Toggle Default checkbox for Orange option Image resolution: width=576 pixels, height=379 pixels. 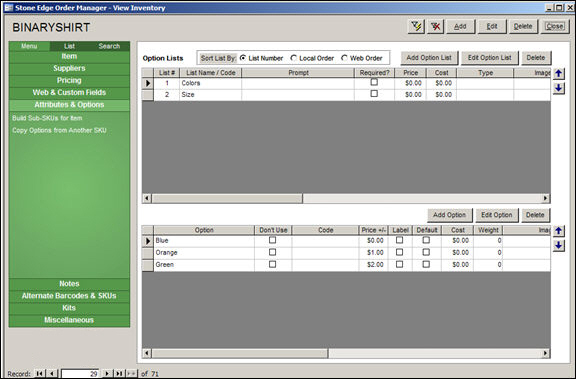click(426, 252)
